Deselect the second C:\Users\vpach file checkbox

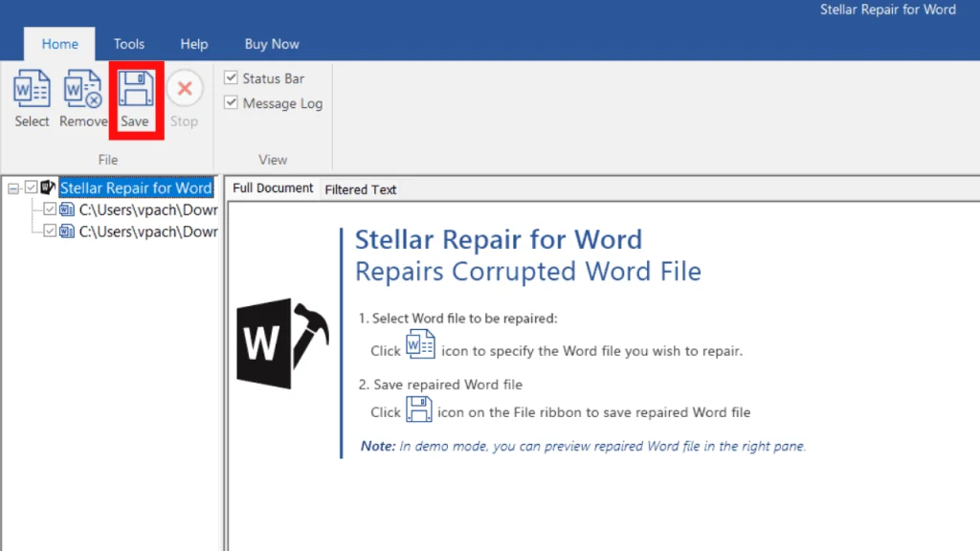point(50,231)
